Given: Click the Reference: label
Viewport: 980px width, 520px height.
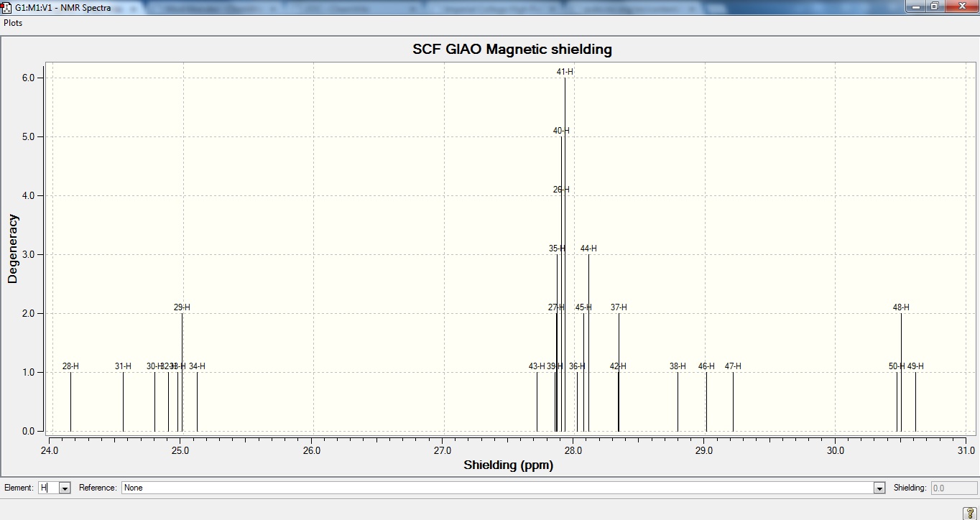Looking at the screenshot, I should tap(98, 488).
